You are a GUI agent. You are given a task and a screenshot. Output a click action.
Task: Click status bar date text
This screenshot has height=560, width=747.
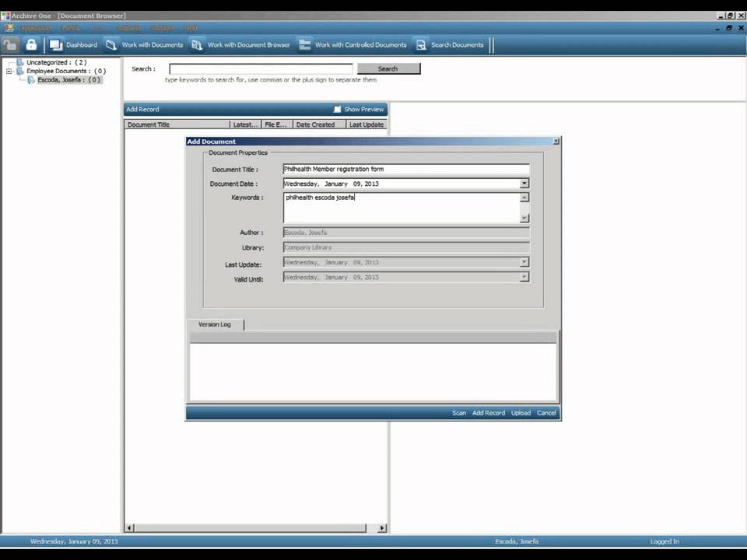point(74,541)
